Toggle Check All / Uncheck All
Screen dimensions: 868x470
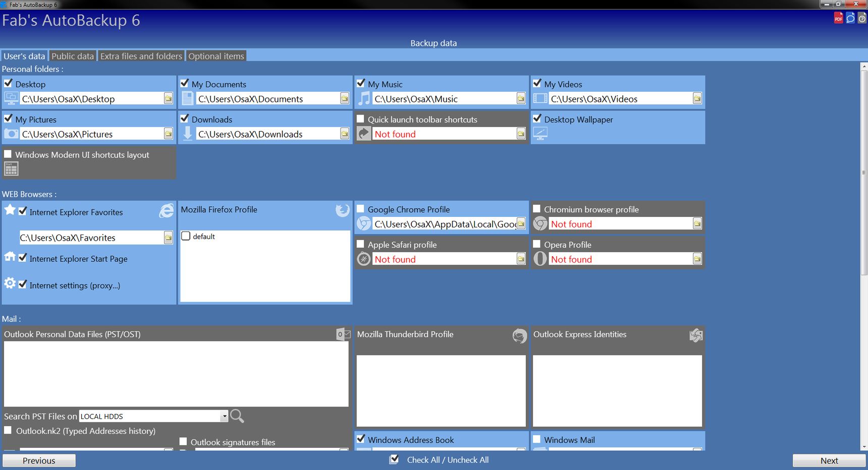coord(394,459)
